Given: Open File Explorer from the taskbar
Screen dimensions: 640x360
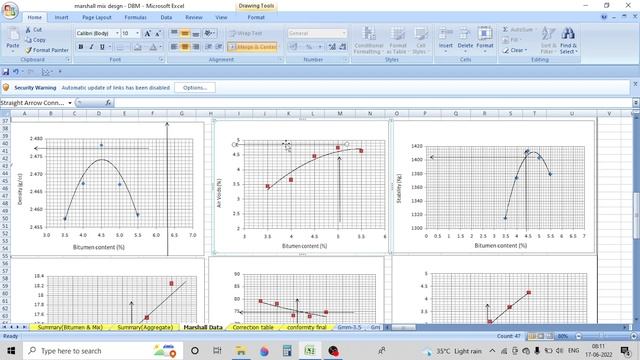Looking at the screenshot, I should pyautogui.click(x=241, y=351).
